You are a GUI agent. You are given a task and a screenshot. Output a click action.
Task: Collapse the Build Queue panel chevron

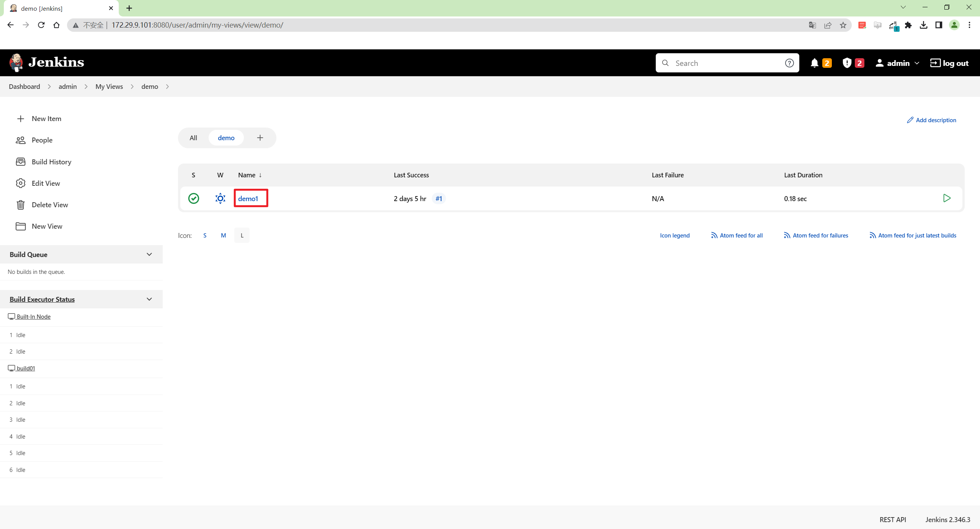click(x=149, y=254)
